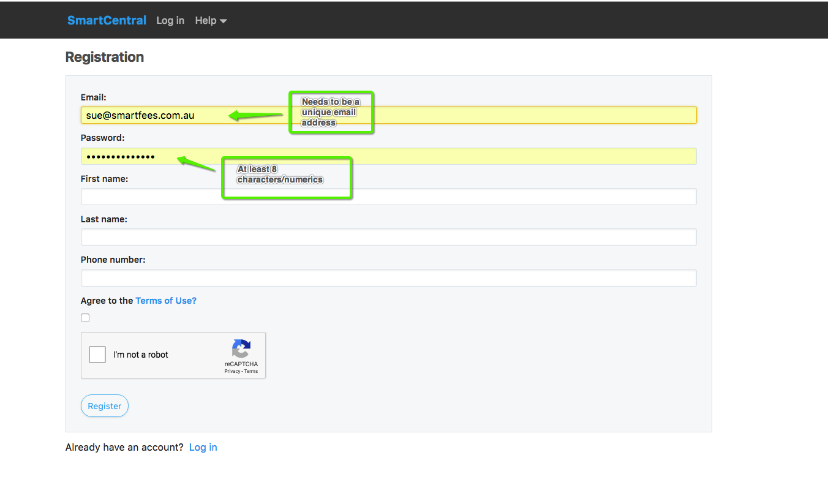
Task: Select the Last name input field
Action: pyautogui.click(x=388, y=237)
